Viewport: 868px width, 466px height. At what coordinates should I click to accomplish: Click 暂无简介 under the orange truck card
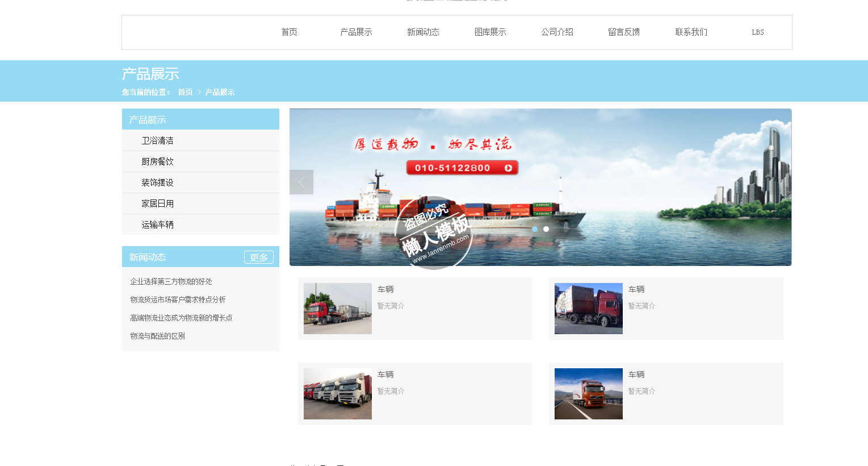(642, 391)
